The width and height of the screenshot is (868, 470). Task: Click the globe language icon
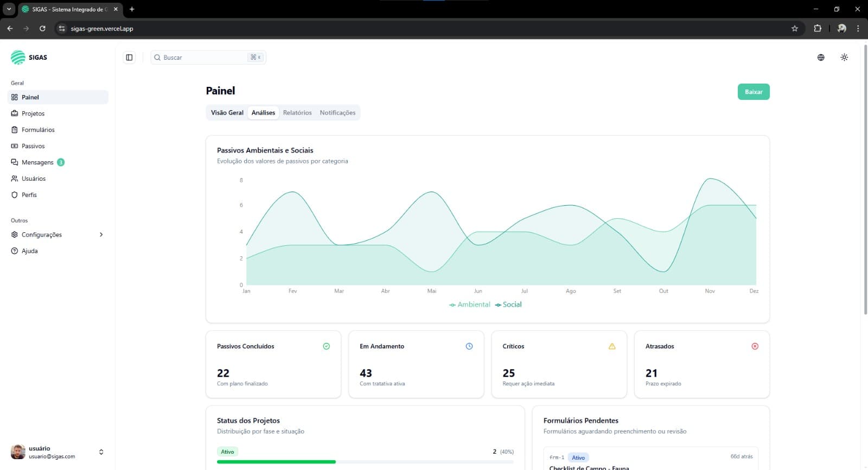click(x=821, y=58)
